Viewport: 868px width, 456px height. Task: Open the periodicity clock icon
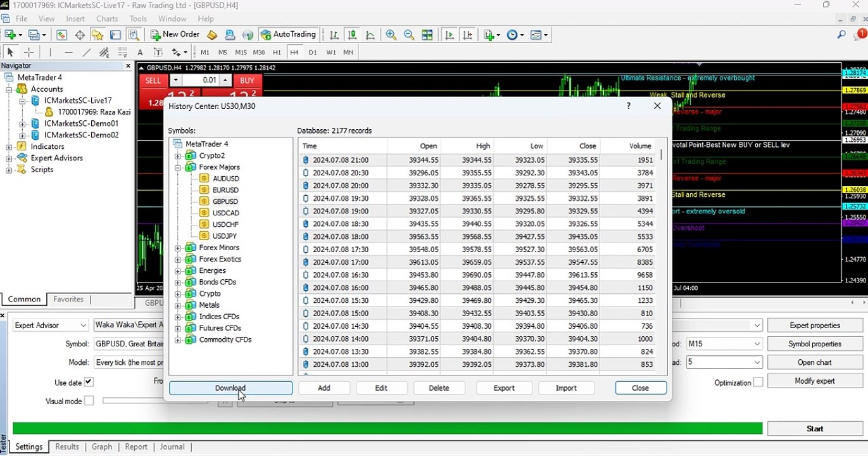coord(515,35)
